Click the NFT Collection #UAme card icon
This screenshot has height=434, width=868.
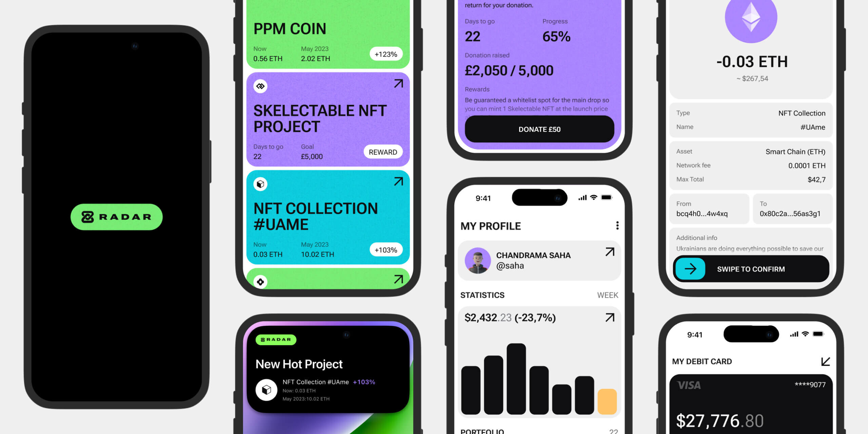click(260, 184)
